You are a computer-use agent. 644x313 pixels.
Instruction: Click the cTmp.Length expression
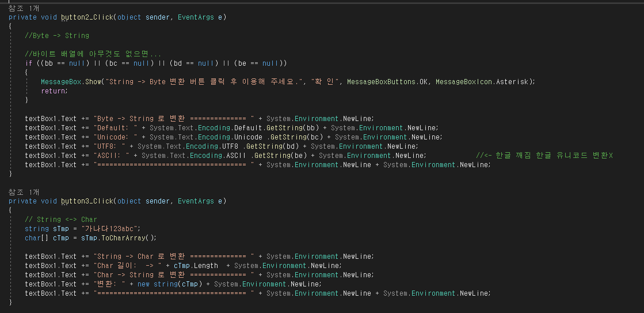(196, 265)
